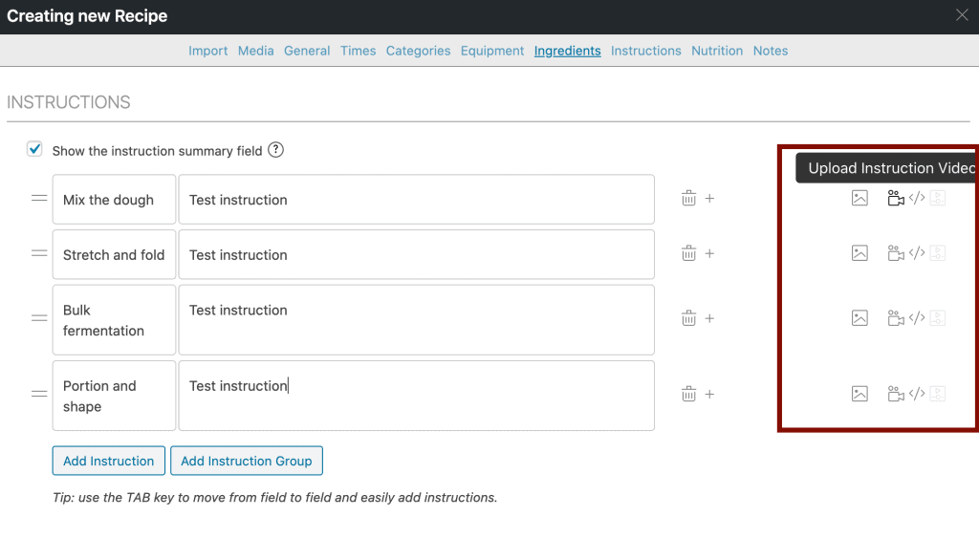
Task: Delete the Portion and shape instruction
Action: click(x=688, y=394)
